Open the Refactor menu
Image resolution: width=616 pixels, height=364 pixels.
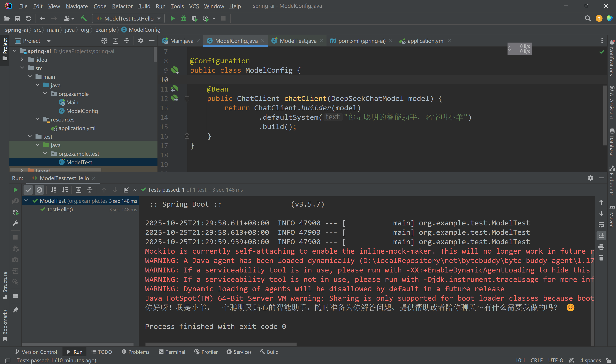pyautogui.click(x=122, y=6)
